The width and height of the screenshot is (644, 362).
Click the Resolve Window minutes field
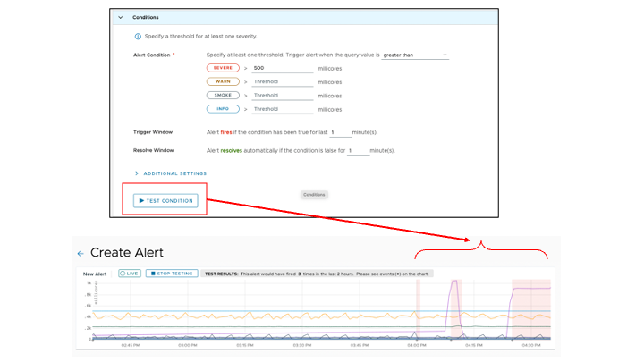point(358,151)
